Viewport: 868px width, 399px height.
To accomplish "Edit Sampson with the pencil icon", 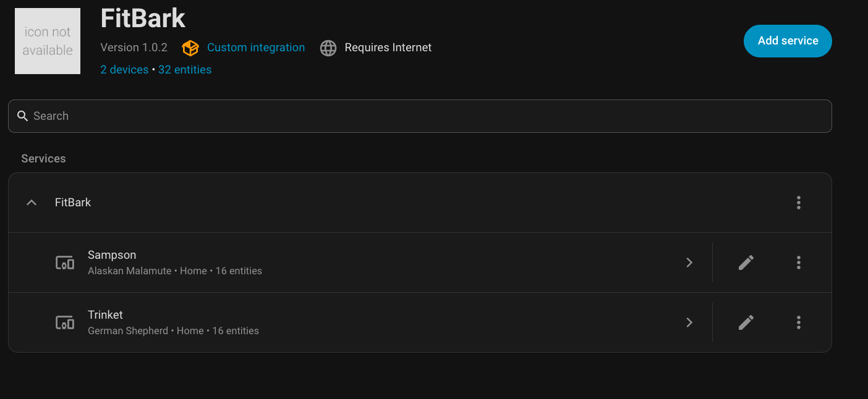I will 746,262.
